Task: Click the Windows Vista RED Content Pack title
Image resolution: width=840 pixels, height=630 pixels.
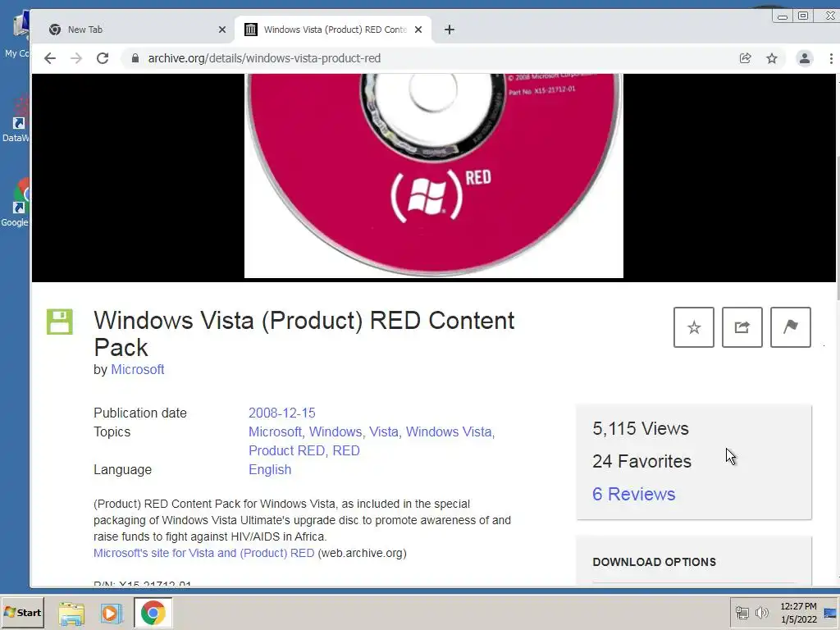Action: (x=304, y=334)
